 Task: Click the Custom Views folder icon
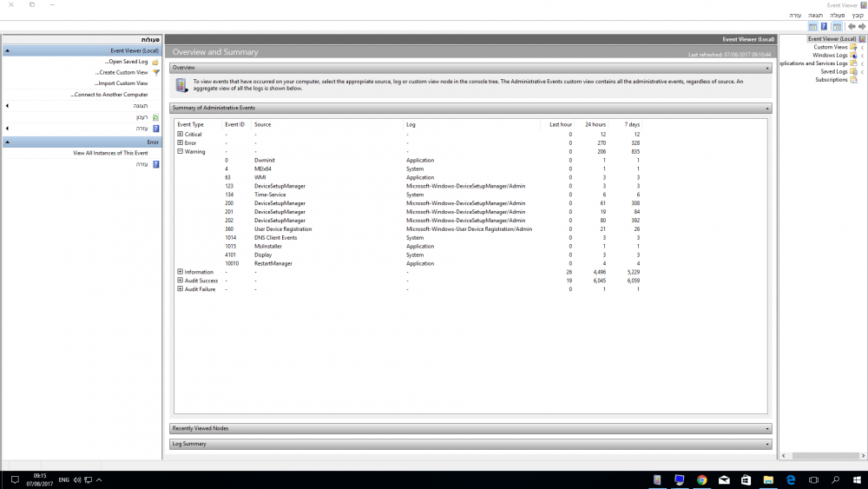853,47
